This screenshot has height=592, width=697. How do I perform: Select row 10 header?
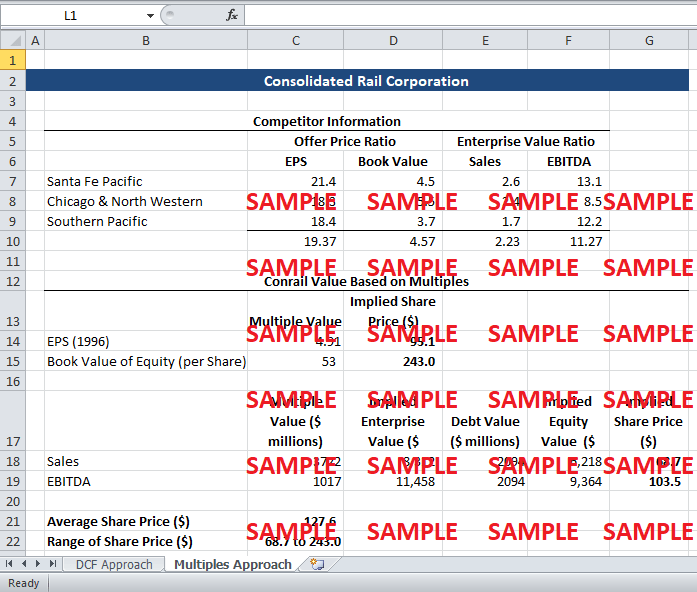(13, 241)
